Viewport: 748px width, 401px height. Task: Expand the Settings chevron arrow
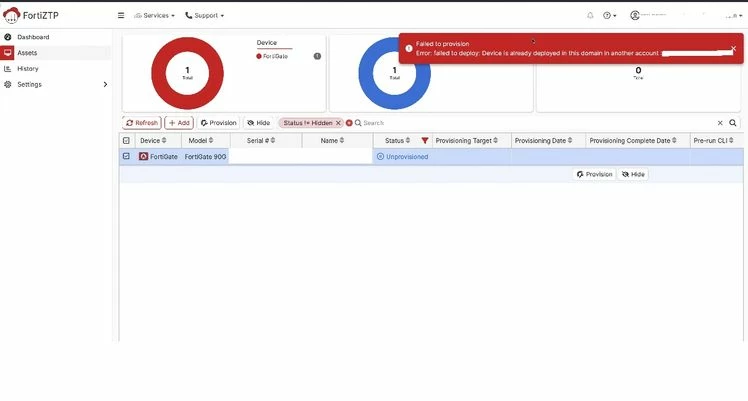tap(105, 84)
